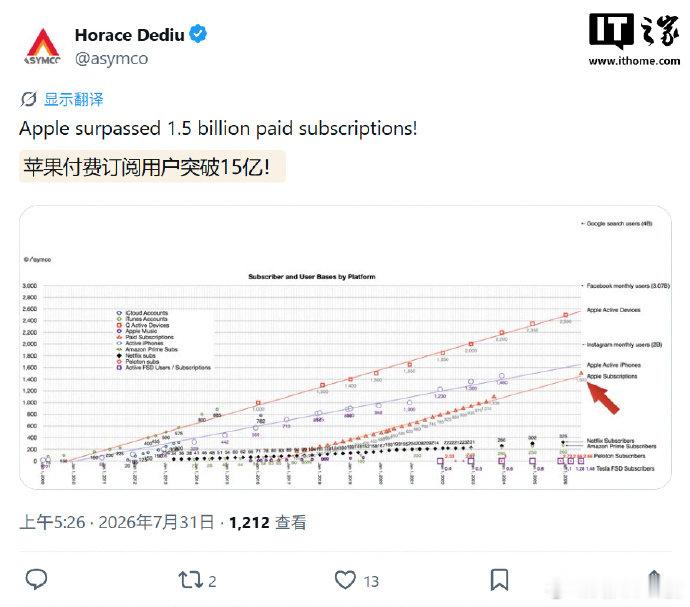Click the post timestamp 上午5:26
Image resolution: width=690 pixels, height=607 pixels.
point(52,522)
